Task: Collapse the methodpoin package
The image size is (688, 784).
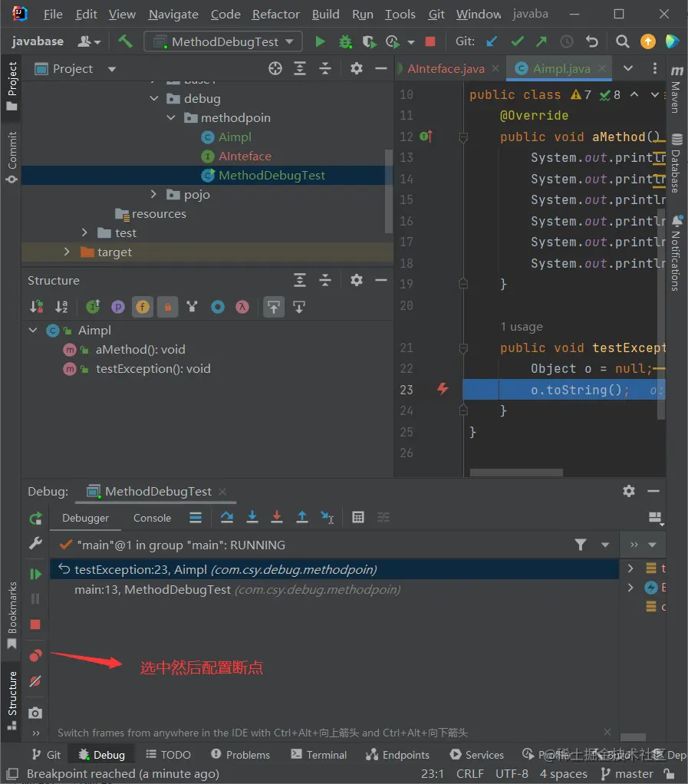Action: tap(171, 117)
